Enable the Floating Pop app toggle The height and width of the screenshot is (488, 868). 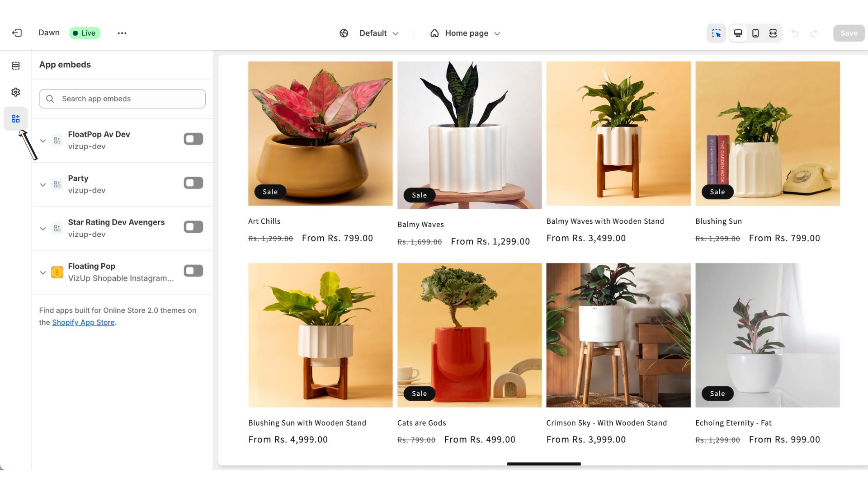click(x=193, y=271)
